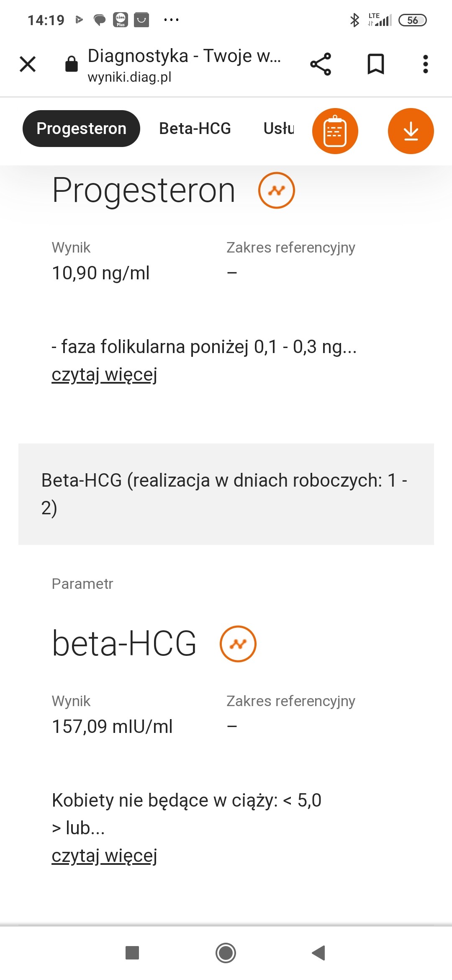Tap the Progesteron result value 10,90 ng/ml

point(100,273)
